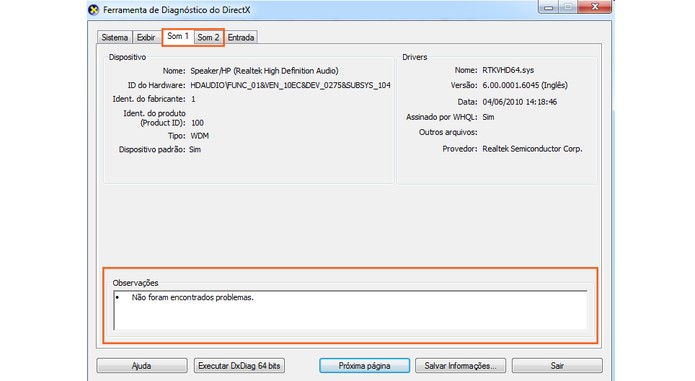The height and width of the screenshot is (381, 695).
Task: Click the maximize window button
Action: 568,7
